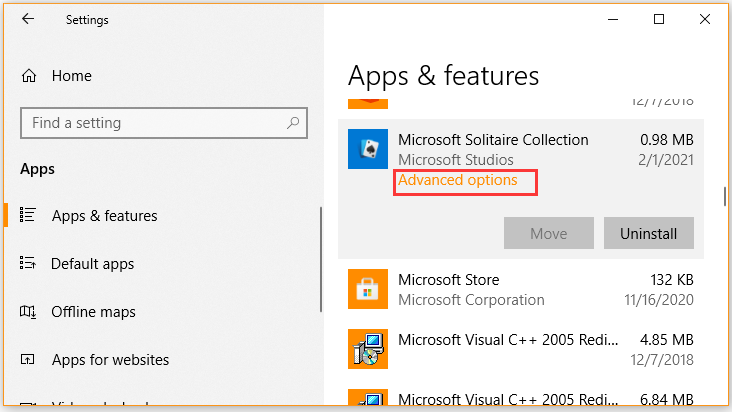Click the Microsoft Store bag icon
This screenshot has width=732, height=412.
pyautogui.click(x=368, y=289)
